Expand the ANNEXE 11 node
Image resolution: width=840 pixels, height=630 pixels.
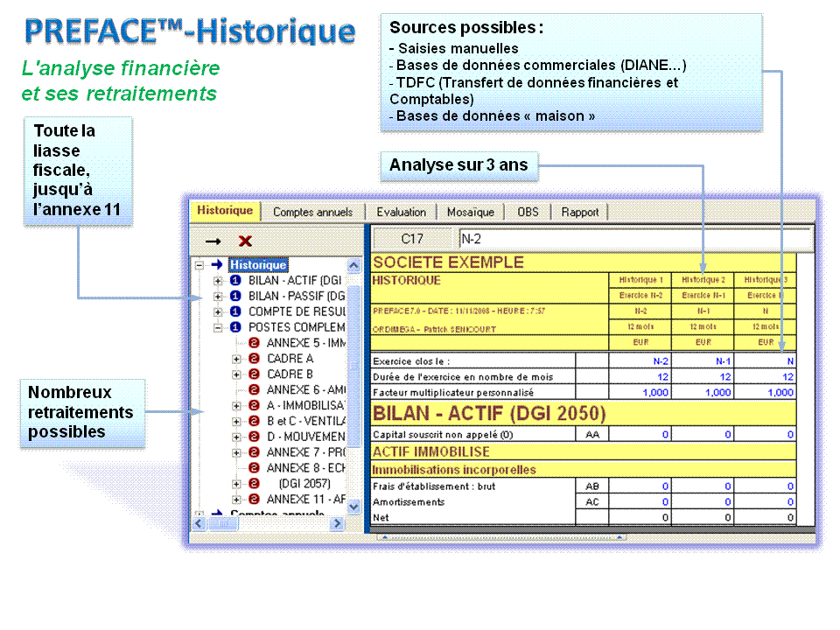point(236,500)
